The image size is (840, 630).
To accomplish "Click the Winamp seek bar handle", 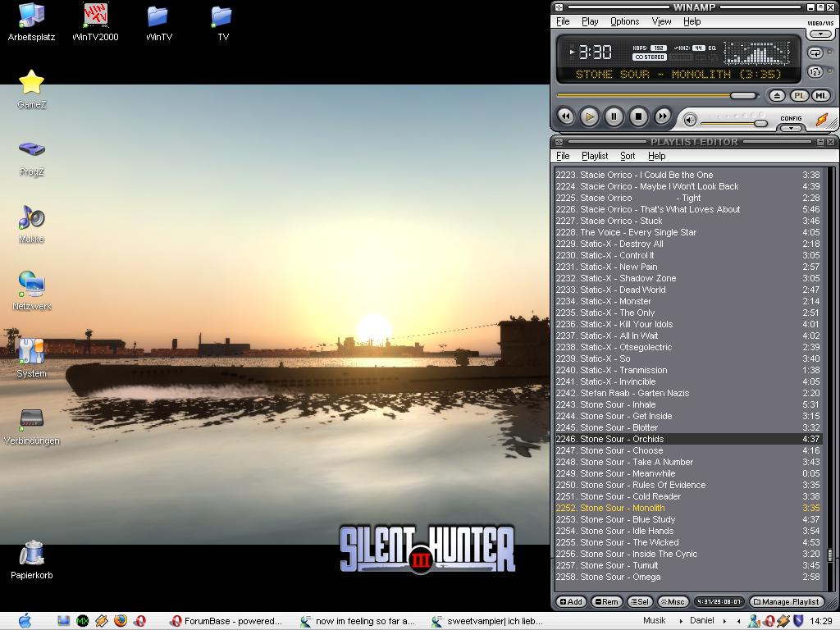I will click(743, 95).
